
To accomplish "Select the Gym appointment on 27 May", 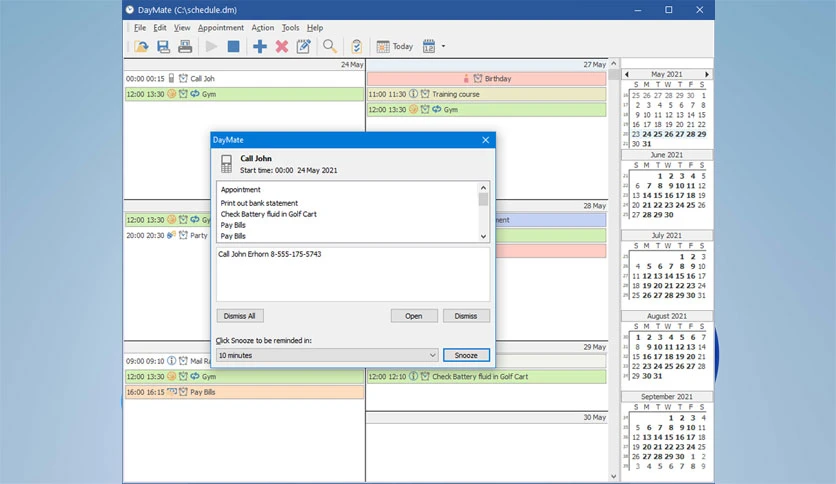I will pos(486,109).
